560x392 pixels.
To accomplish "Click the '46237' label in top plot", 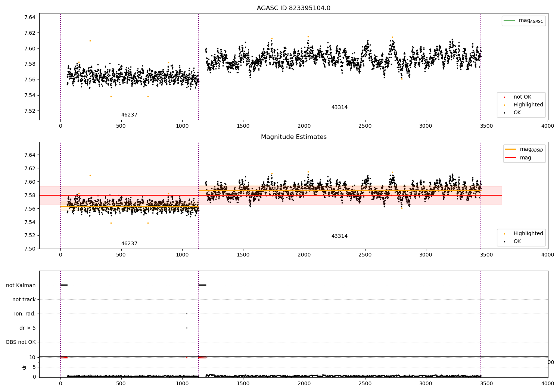I will pyautogui.click(x=129, y=115).
